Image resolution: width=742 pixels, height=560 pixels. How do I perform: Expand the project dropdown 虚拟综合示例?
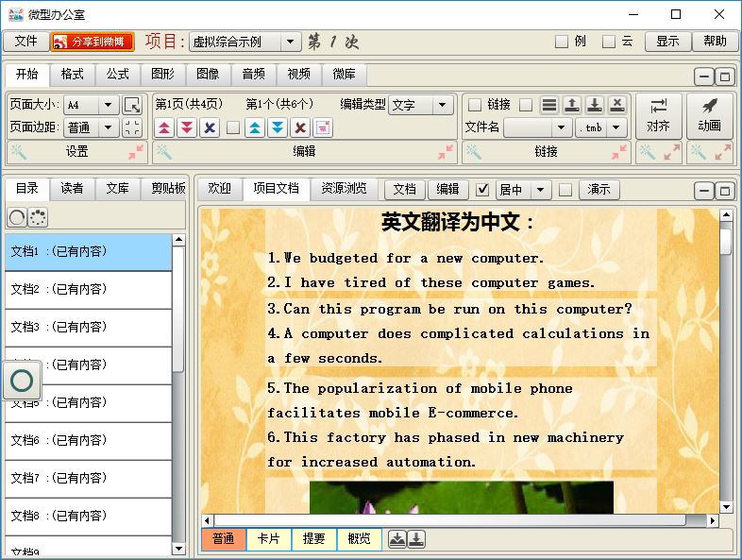coord(290,42)
